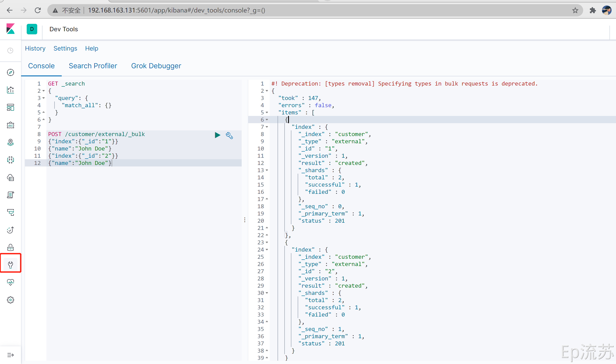Click editor line 9 index _id 1
Image resolution: width=616 pixels, height=364 pixels.
coord(83,142)
